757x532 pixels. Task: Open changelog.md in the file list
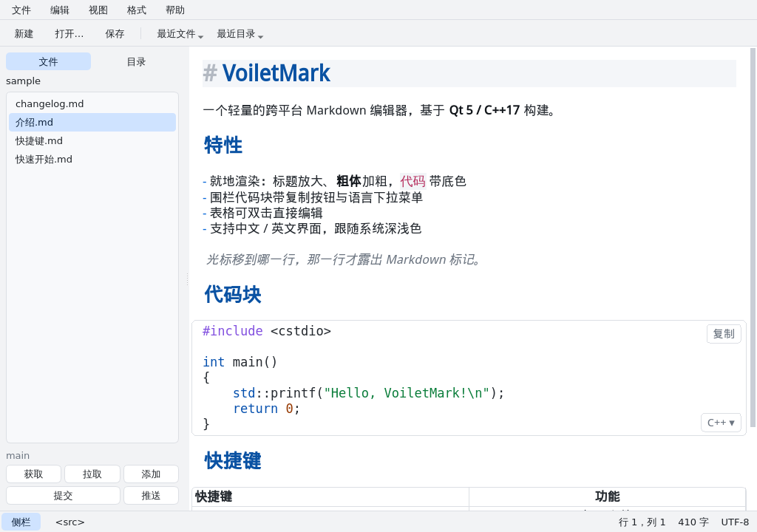(x=92, y=103)
